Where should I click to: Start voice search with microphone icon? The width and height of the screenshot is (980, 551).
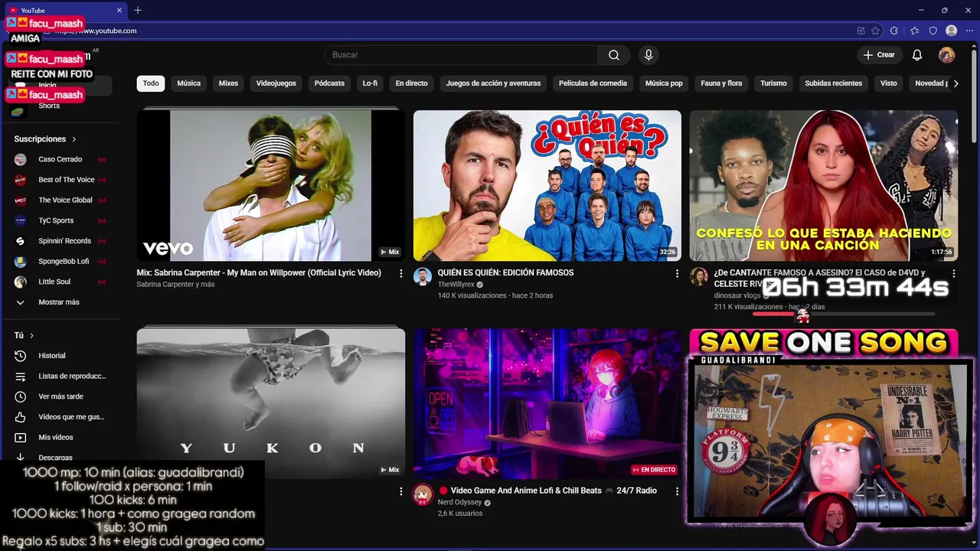(648, 55)
